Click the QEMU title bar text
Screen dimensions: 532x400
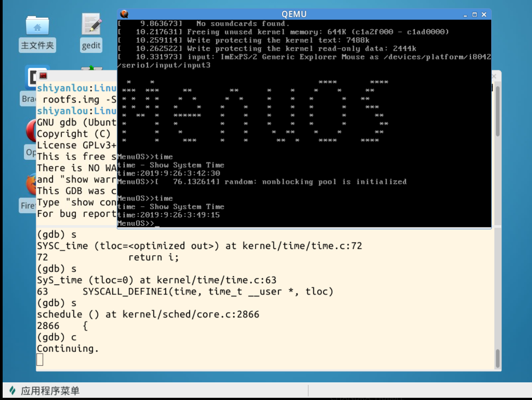point(294,14)
